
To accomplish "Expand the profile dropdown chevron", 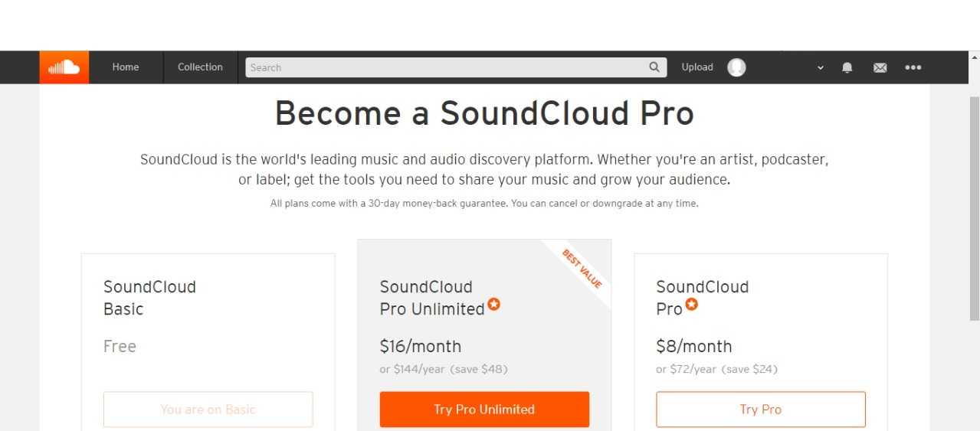I will click(x=821, y=67).
